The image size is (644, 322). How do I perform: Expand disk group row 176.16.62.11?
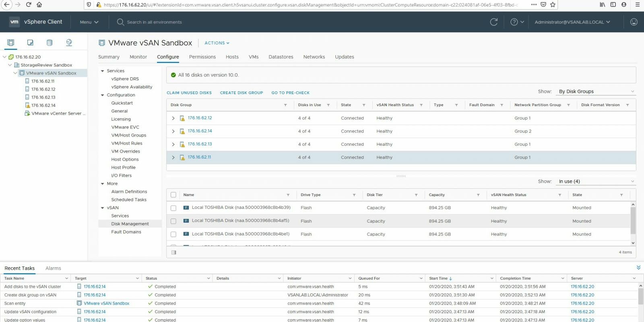pyautogui.click(x=173, y=157)
